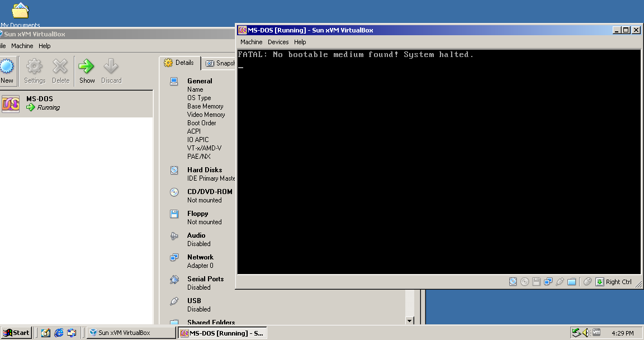Click the Windows Start button
Image resolution: width=644 pixels, height=340 pixels.
(16, 333)
